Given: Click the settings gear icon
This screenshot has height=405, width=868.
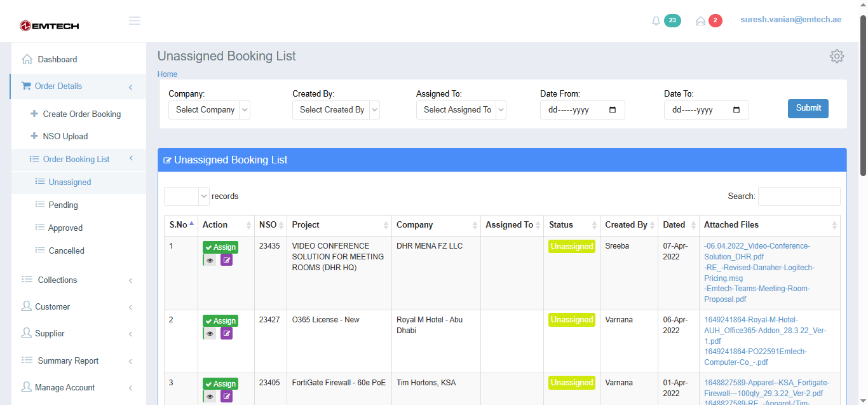Looking at the screenshot, I should 836,56.
